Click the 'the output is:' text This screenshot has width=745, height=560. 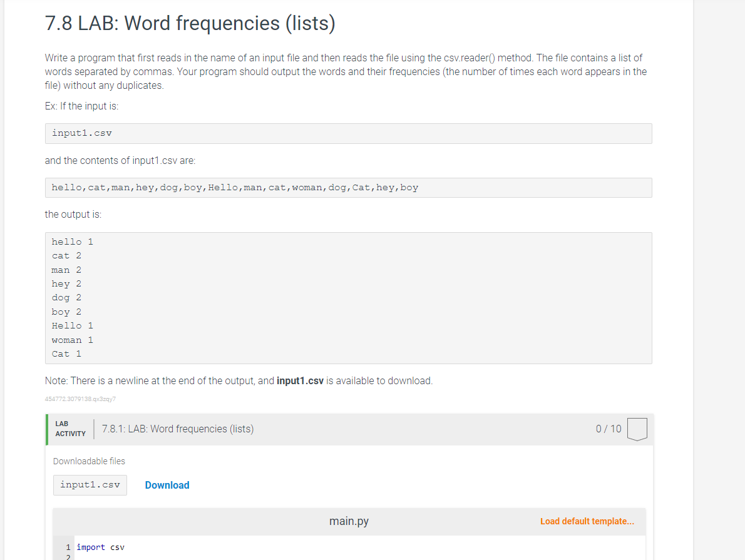point(73,214)
